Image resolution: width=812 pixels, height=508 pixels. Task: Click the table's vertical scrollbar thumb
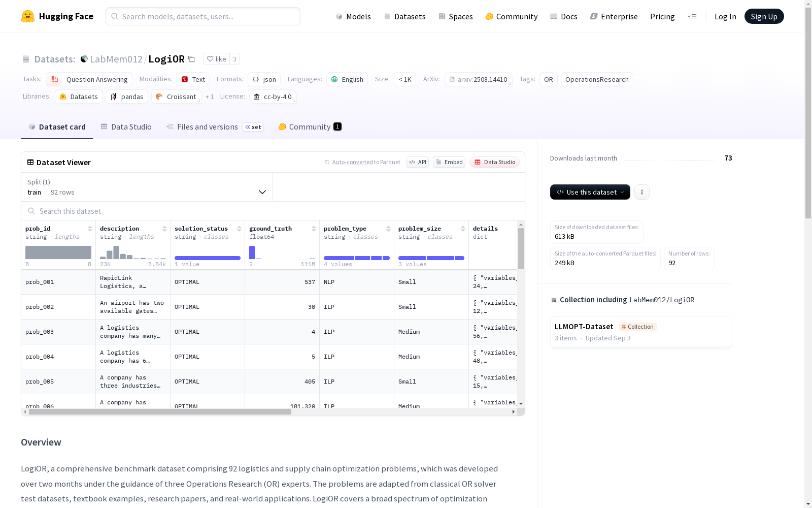pyautogui.click(x=521, y=248)
